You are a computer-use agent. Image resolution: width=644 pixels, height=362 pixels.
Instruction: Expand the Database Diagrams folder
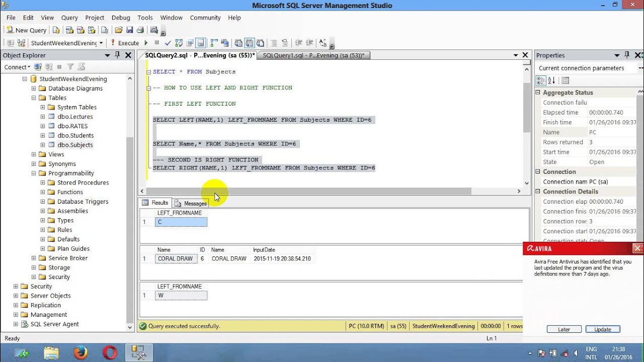tap(34, 88)
